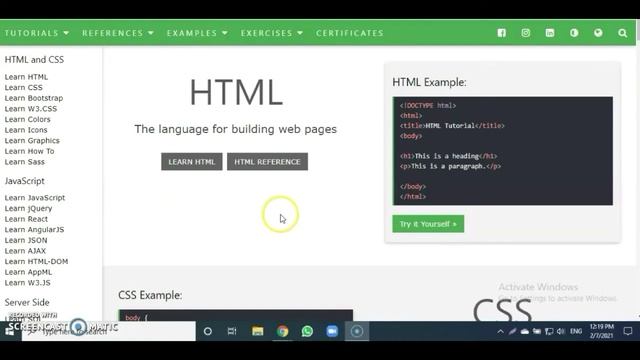Expand the Exercises dropdown menu
The width and height of the screenshot is (640, 360).
coord(272,33)
